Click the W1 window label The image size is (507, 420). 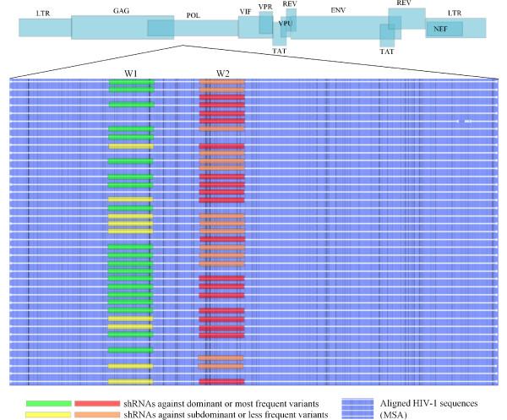[x=131, y=74]
